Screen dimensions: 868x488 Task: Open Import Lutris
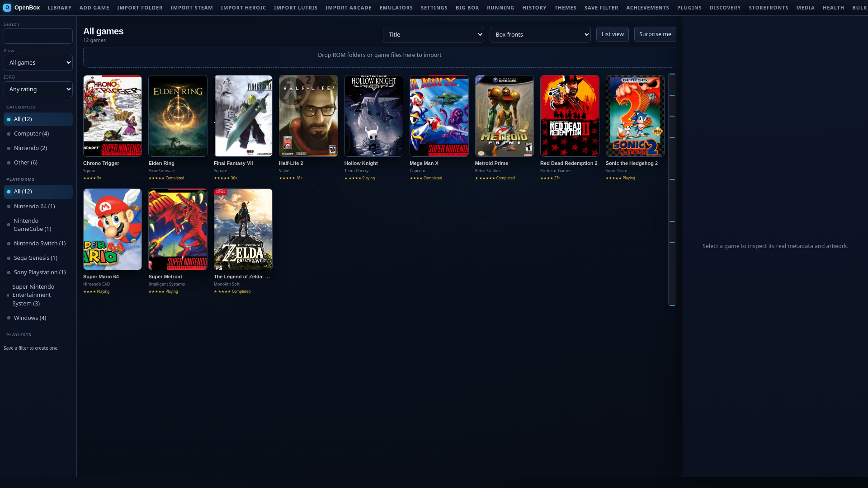point(296,8)
